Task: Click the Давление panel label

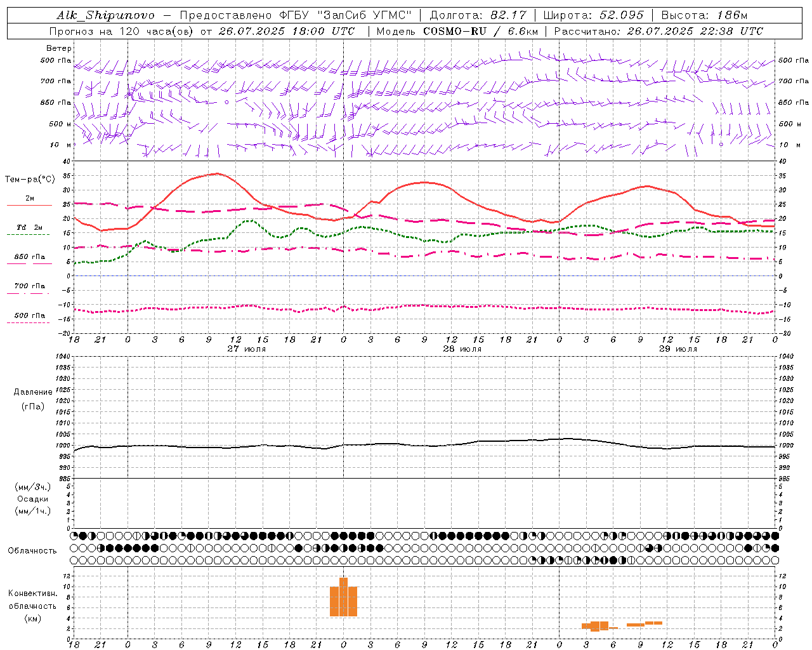Action: (x=33, y=392)
